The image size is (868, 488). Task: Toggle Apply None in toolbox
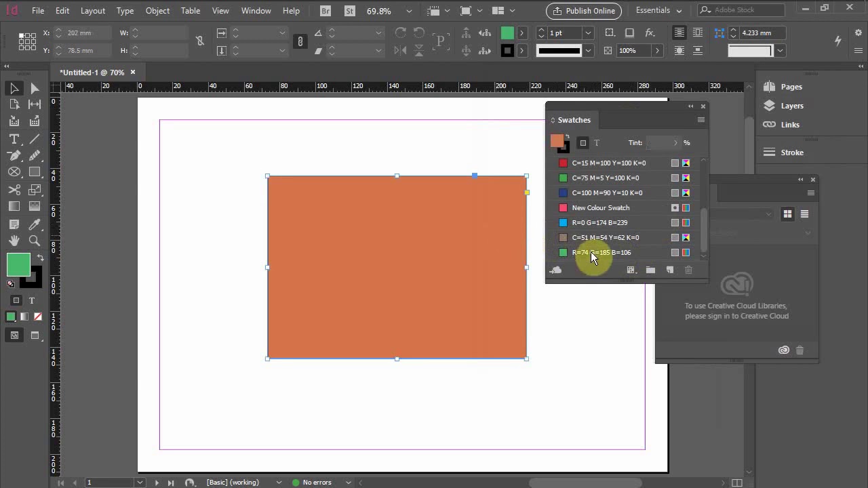click(x=38, y=317)
